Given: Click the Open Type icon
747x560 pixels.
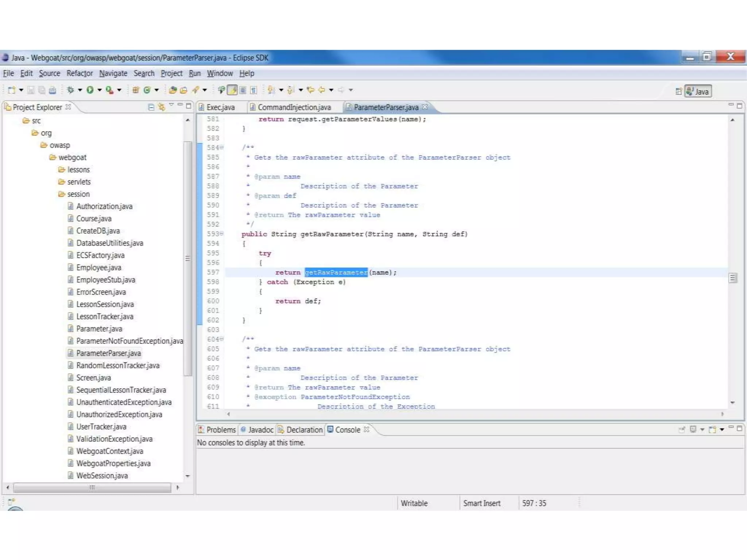Looking at the screenshot, I should (x=173, y=90).
